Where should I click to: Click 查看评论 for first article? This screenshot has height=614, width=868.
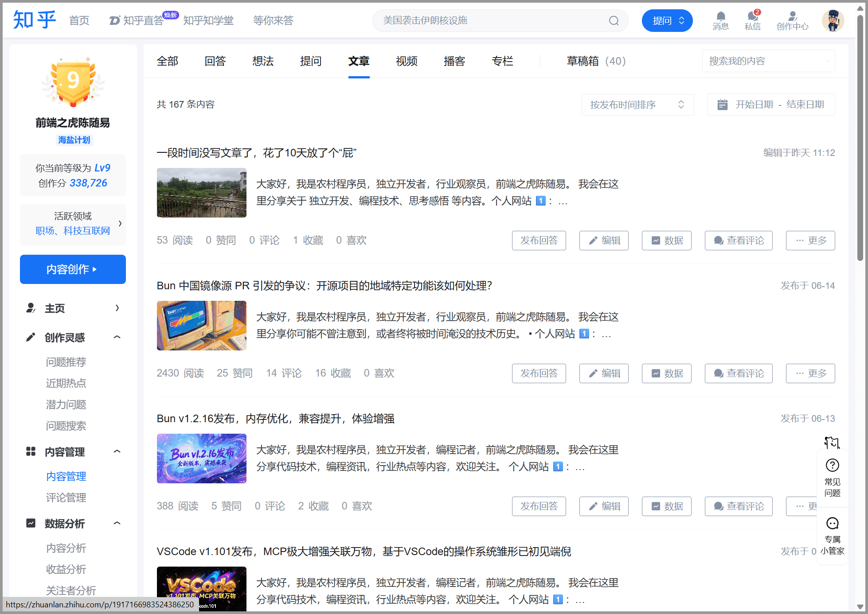click(x=739, y=241)
